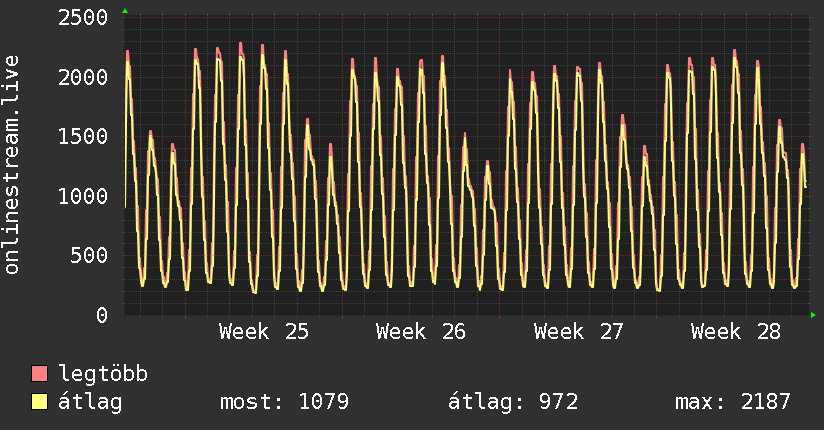The height and width of the screenshot is (430, 824).
Task: Click the green arrow atop the y-axis
Action: point(125,11)
